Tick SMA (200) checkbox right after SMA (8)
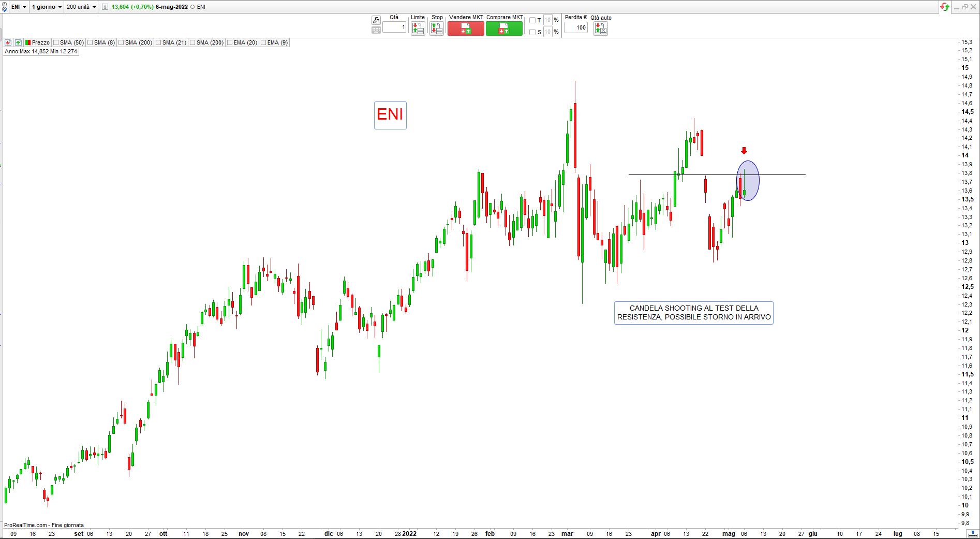 click(x=121, y=42)
